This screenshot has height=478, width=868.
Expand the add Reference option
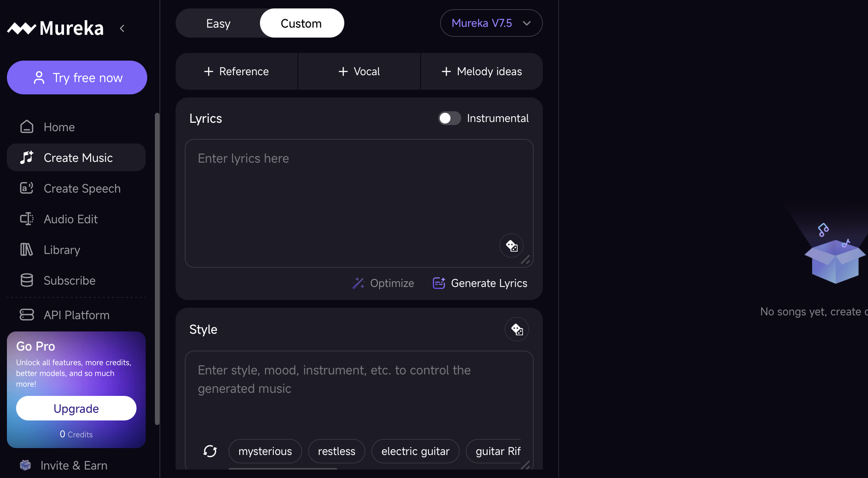coord(237,71)
